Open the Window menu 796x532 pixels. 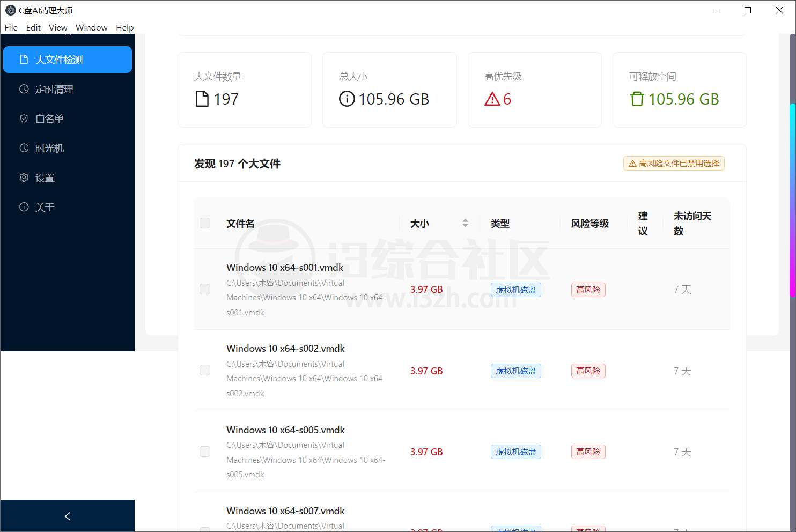91,27
